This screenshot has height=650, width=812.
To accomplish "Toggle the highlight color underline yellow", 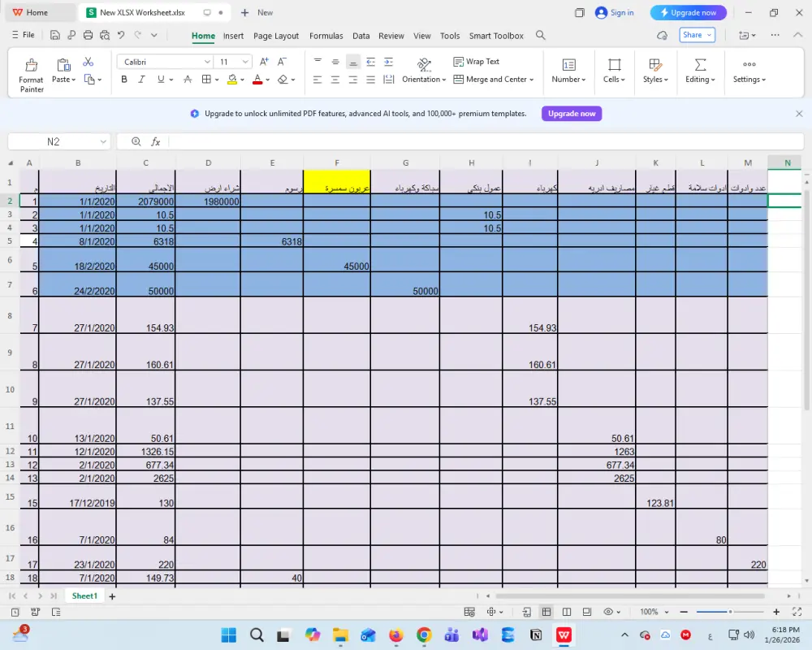I will pos(235,80).
